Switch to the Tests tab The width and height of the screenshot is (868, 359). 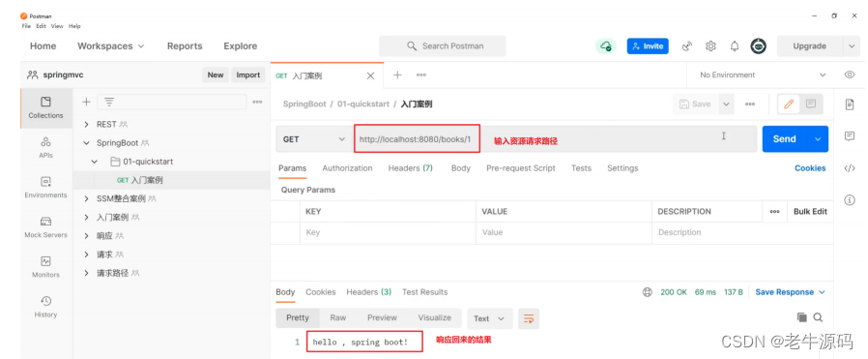[581, 167]
